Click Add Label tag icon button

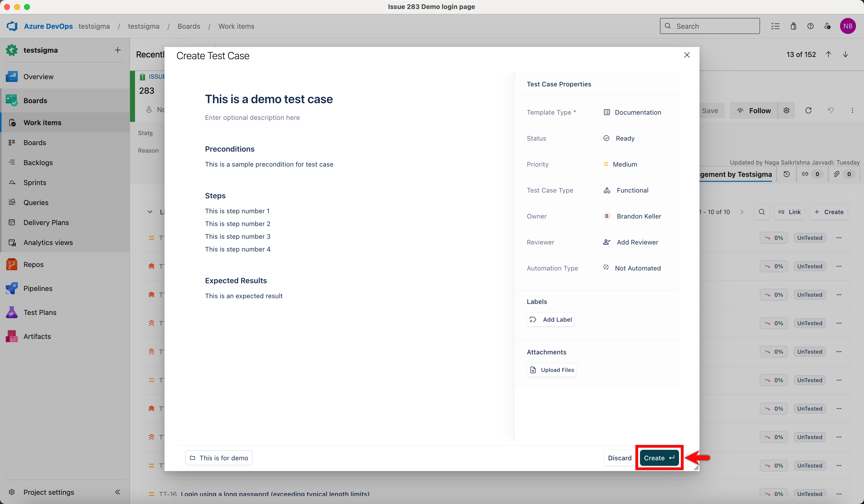550,319
